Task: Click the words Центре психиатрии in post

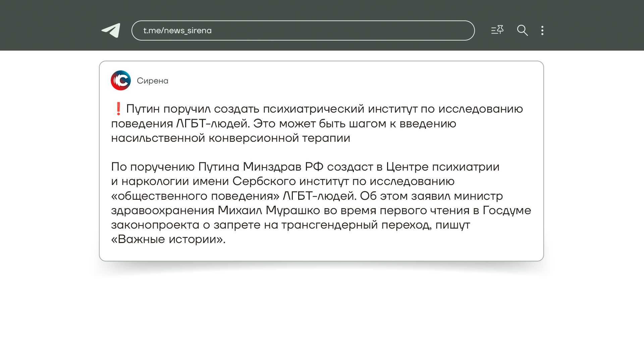Action: click(x=442, y=167)
